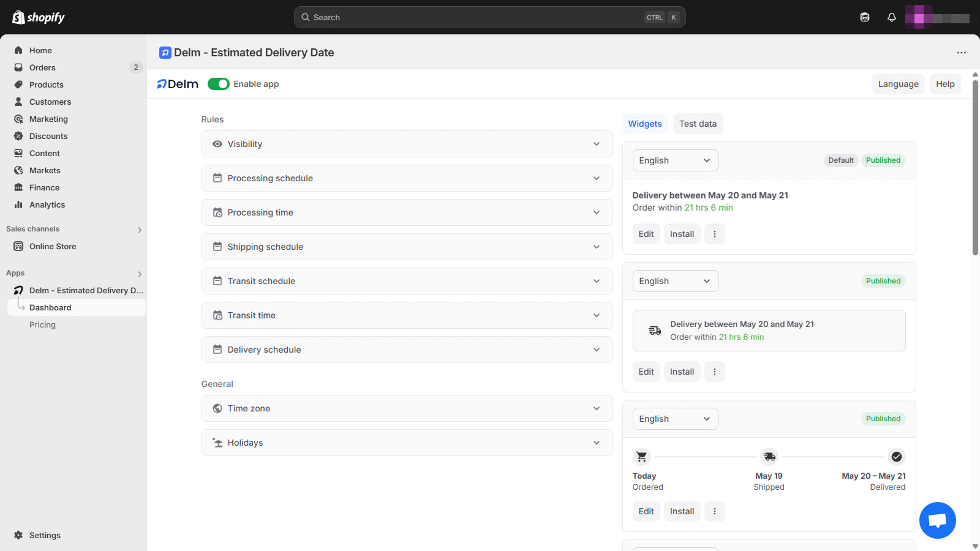The image size is (980, 551).
Task: Expand the Visibility rule
Action: (407, 144)
